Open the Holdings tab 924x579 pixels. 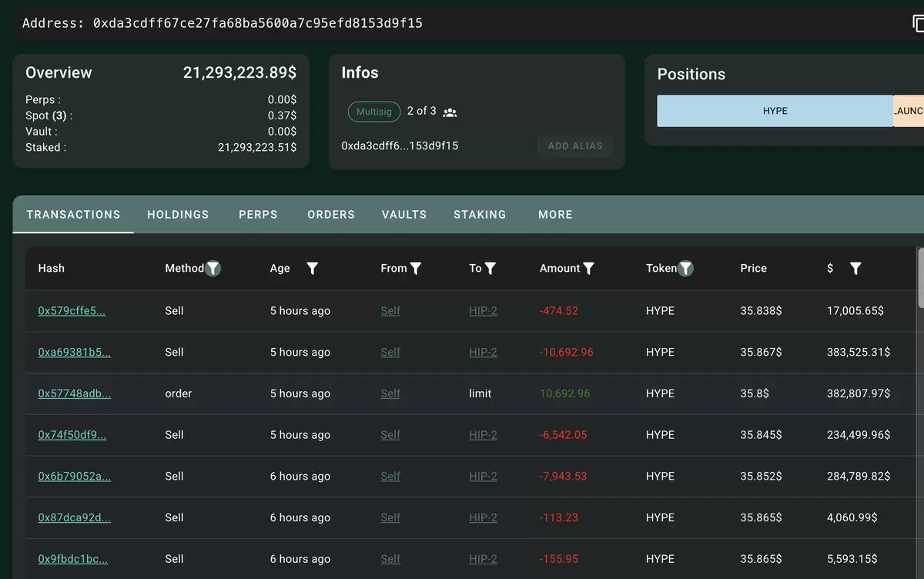pos(178,215)
